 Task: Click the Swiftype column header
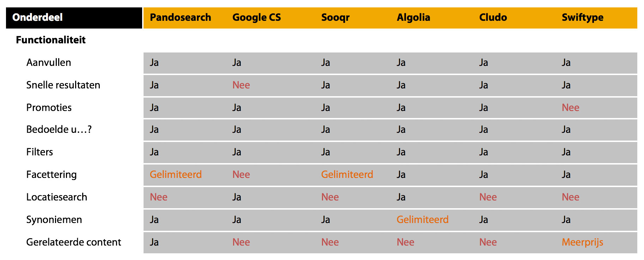click(x=582, y=17)
